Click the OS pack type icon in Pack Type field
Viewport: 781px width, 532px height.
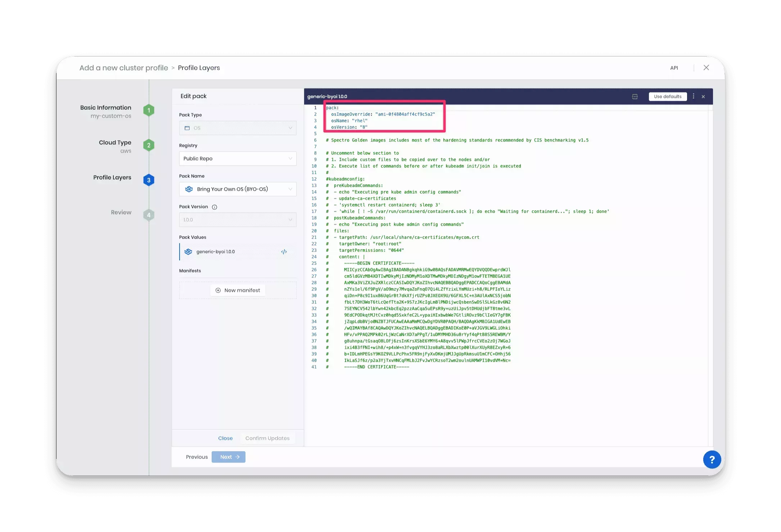187,128
